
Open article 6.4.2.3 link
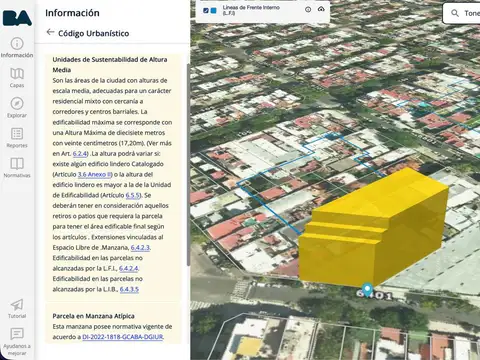click(140, 248)
